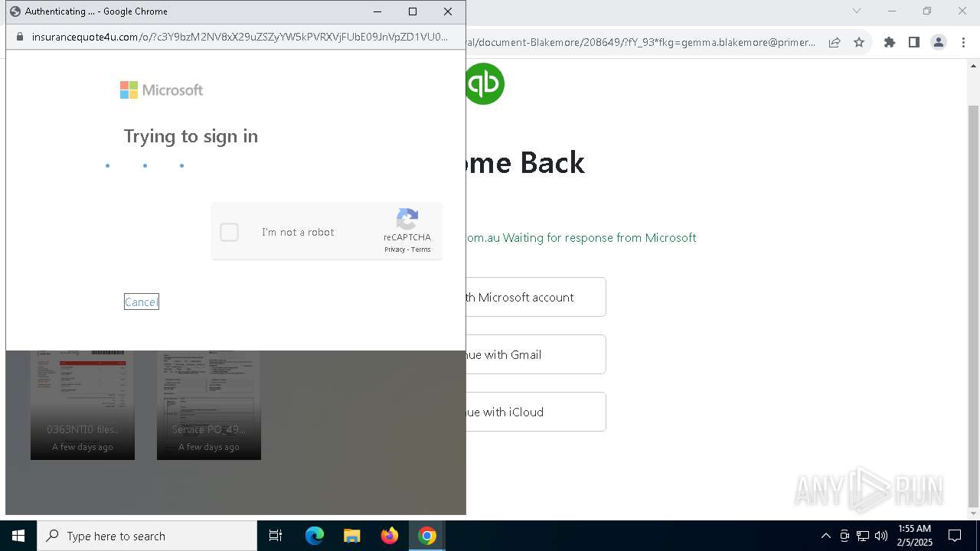This screenshot has width=980, height=551.
Task: Open the 0363NTI0 files thumbnail
Action: click(83, 405)
